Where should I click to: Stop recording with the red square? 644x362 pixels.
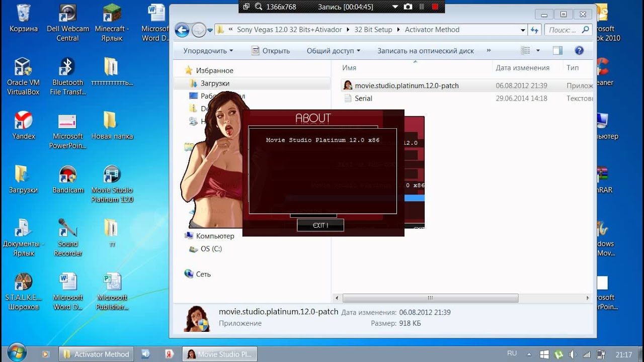(435, 7)
